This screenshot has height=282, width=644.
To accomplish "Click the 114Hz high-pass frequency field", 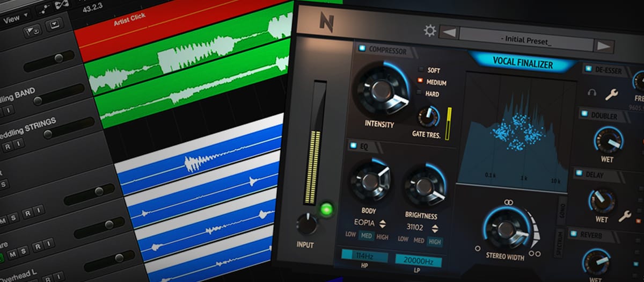I will click(364, 257).
